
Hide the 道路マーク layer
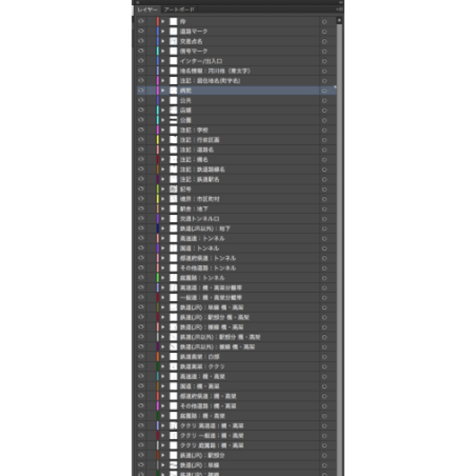141,31
